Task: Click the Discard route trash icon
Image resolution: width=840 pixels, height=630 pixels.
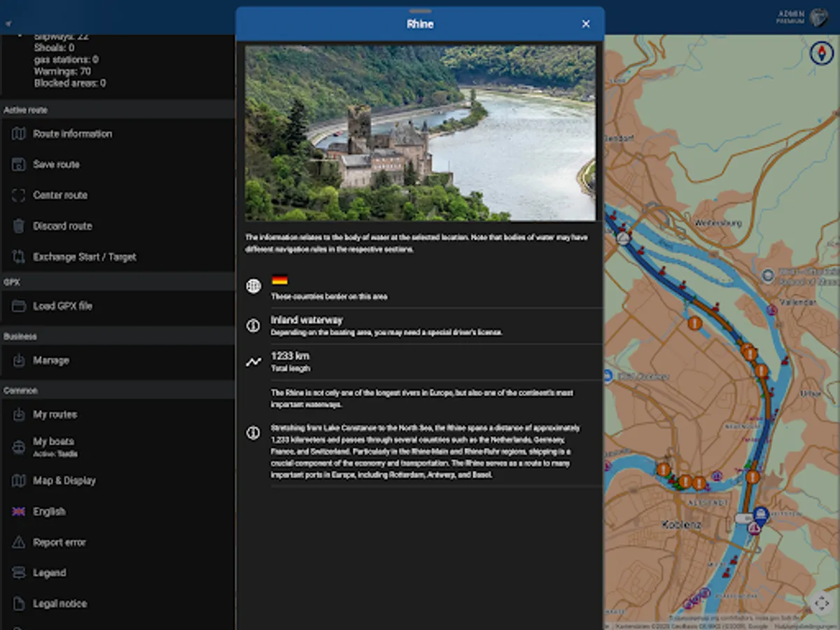Action: coord(18,226)
